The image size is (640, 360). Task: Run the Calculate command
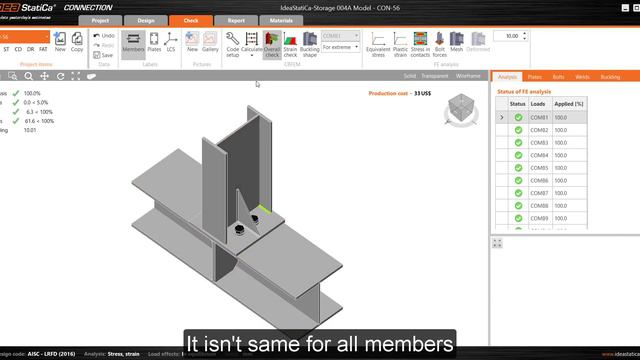251,42
